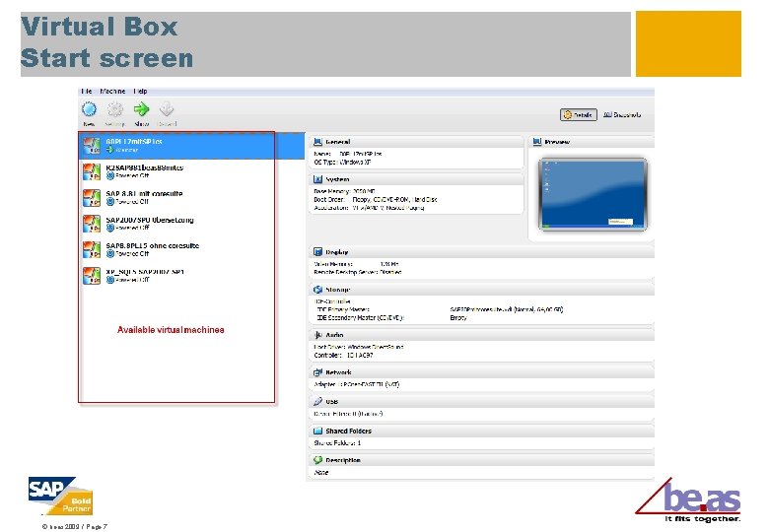The height and width of the screenshot is (532, 769).
Task: Click the OS icon of R2SAP881beas88mitcs
Action: pyautogui.click(x=92, y=172)
